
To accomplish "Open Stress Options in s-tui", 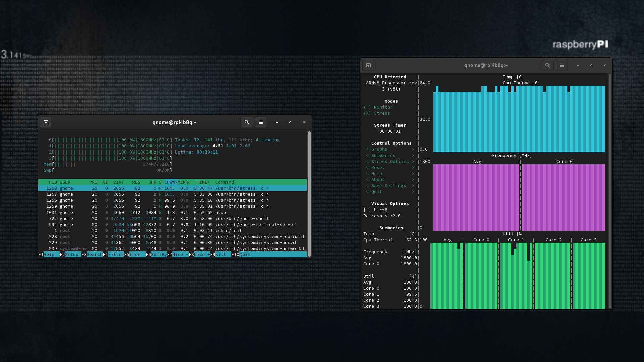I will click(390, 162).
